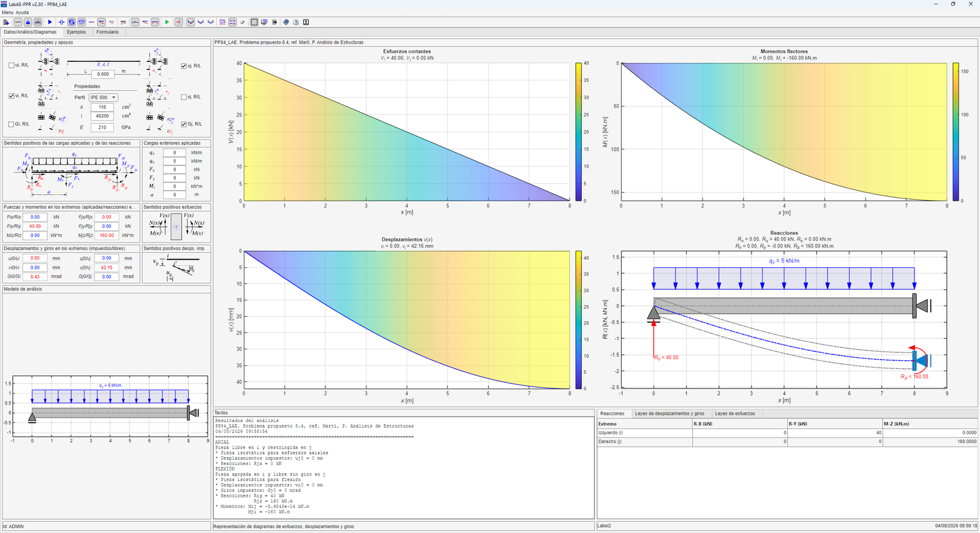Open the Leyes de desplazamientos y giros tab
The height and width of the screenshot is (533, 980).
click(x=669, y=414)
